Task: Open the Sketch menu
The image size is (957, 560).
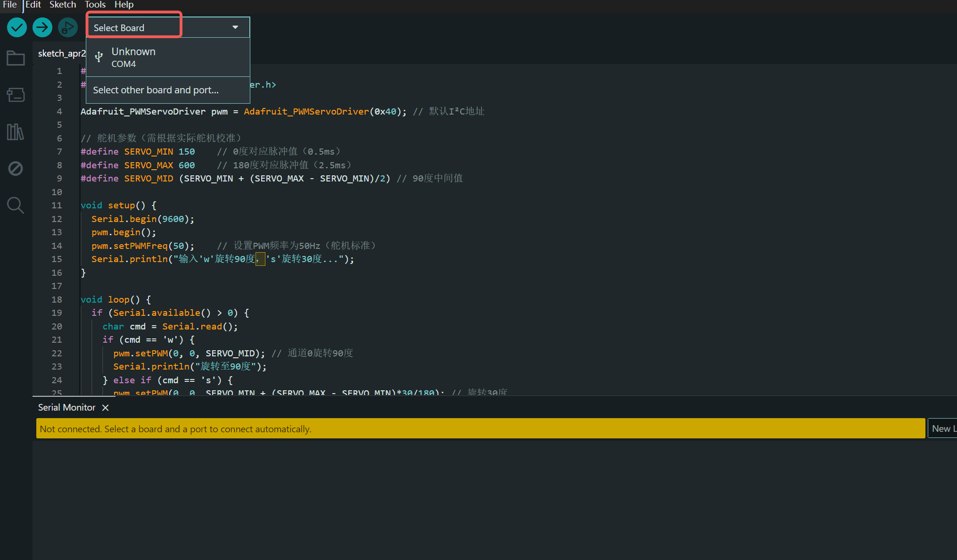Action: [63, 5]
